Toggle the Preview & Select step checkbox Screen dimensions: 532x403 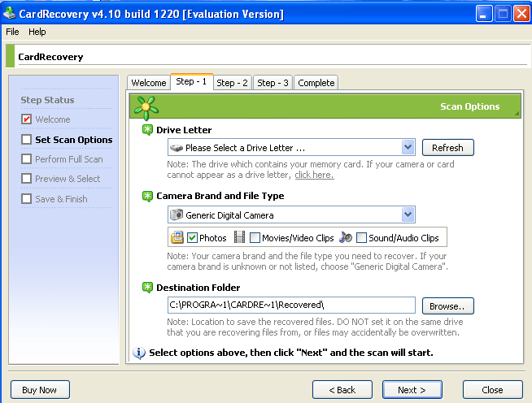[27, 179]
